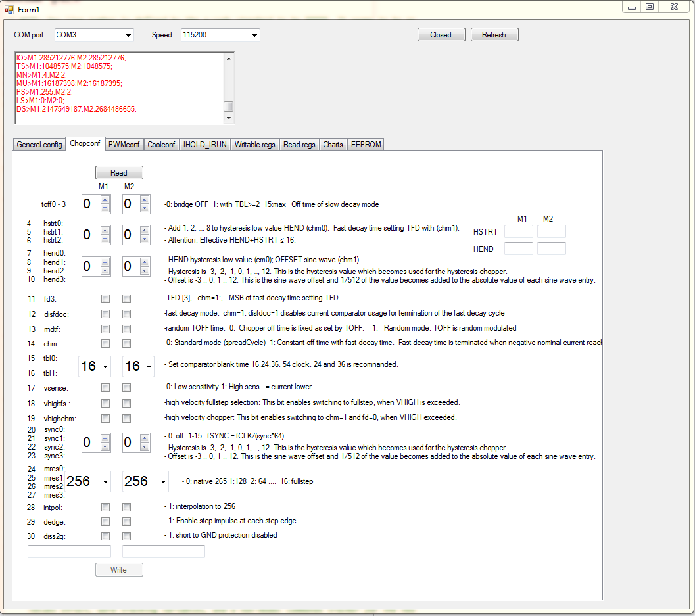Select the IHOLD_IRUN tab
695x616 pixels.
point(205,145)
